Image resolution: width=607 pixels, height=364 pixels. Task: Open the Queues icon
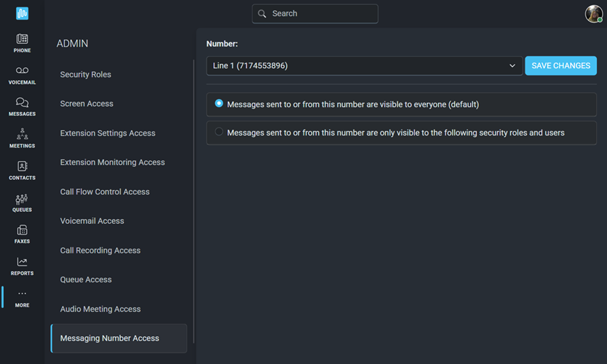click(22, 199)
